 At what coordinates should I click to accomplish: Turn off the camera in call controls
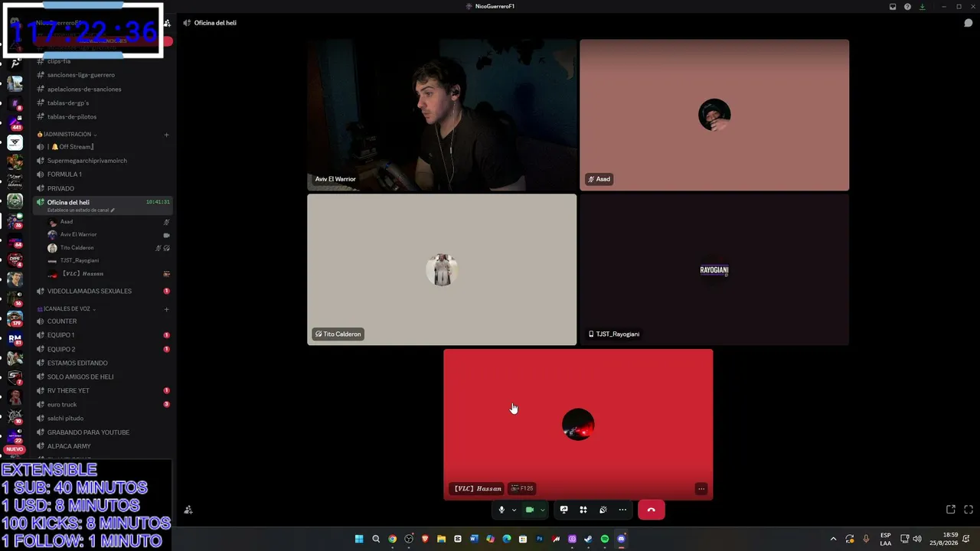[x=529, y=510]
